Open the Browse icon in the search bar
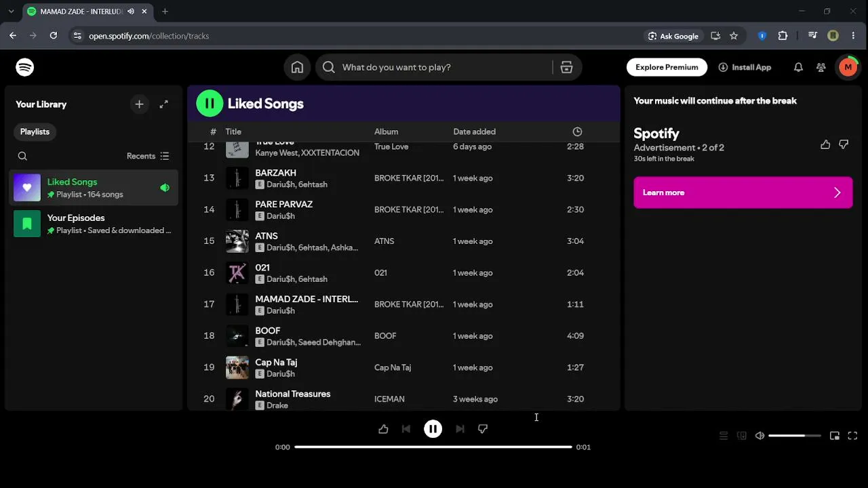 point(567,67)
